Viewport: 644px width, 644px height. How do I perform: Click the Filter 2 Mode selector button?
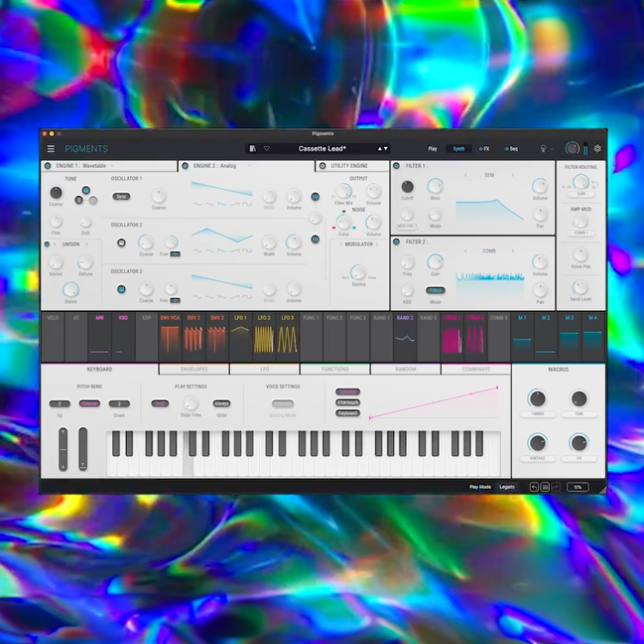(x=435, y=290)
